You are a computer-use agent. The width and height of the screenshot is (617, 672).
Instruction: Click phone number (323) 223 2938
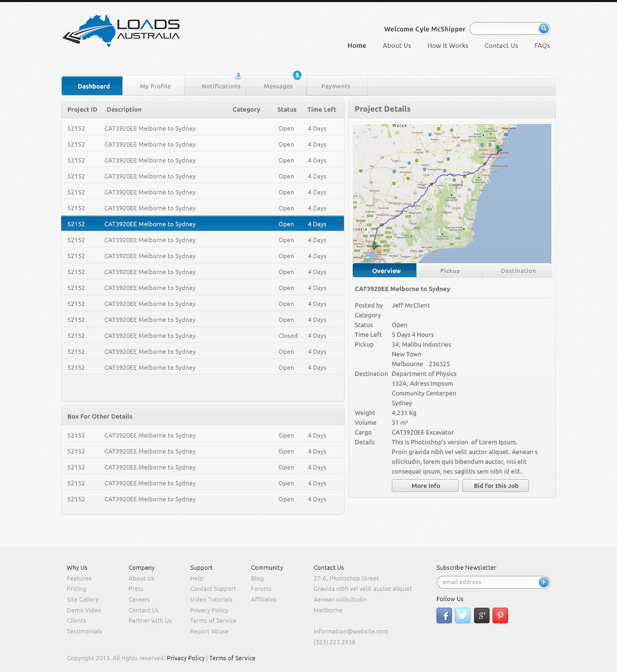click(x=334, y=642)
